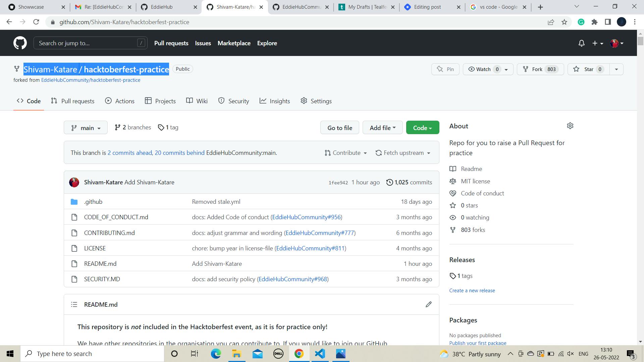Open the CONTRIBUTING.md file
This screenshot has width=644, height=362.
pyautogui.click(x=109, y=233)
